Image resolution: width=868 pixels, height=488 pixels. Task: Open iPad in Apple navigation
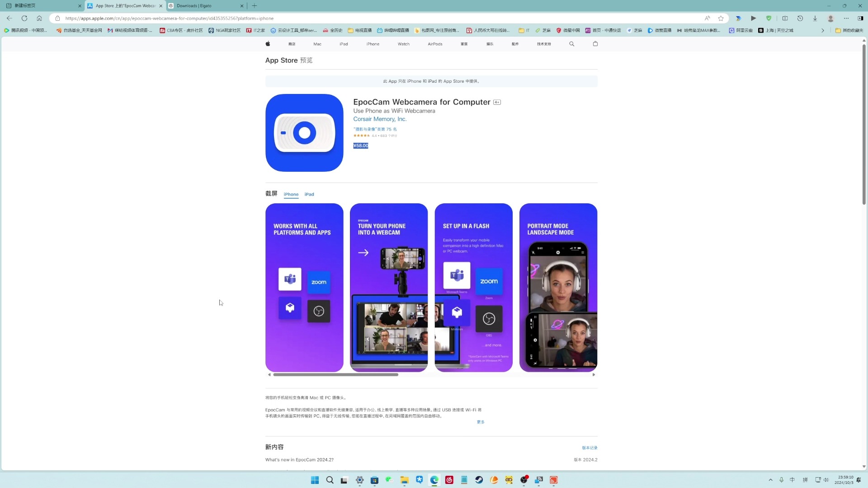pyautogui.click(x=344, y=44)
